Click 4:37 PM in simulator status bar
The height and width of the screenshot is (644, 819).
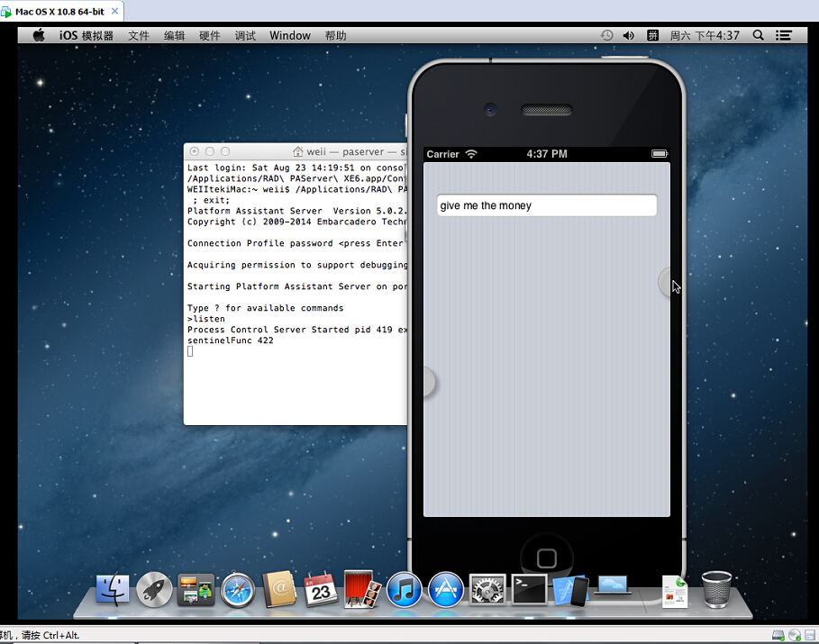click(x=546, y=154)
